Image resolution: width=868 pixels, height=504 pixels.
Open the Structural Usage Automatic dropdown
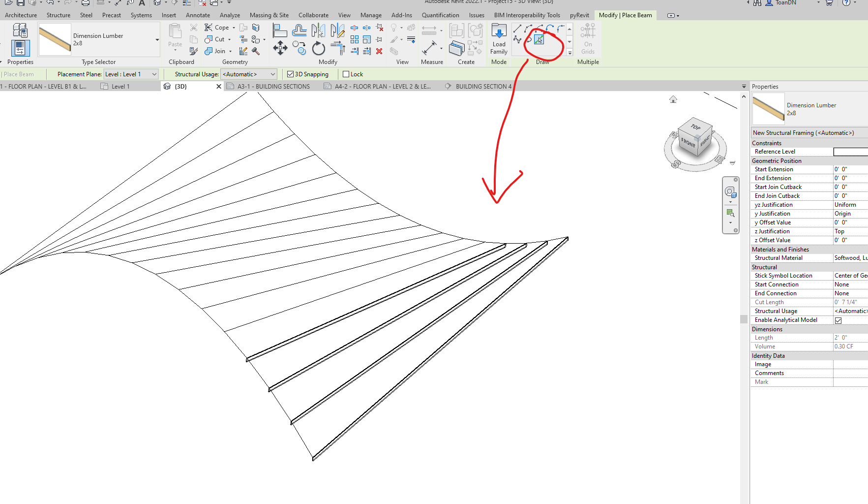point(271,74)
